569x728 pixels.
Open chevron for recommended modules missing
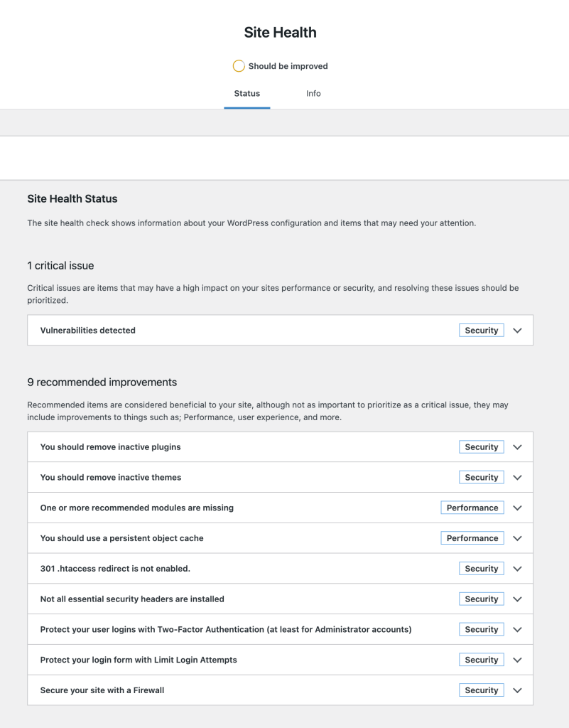click(518, 508)
